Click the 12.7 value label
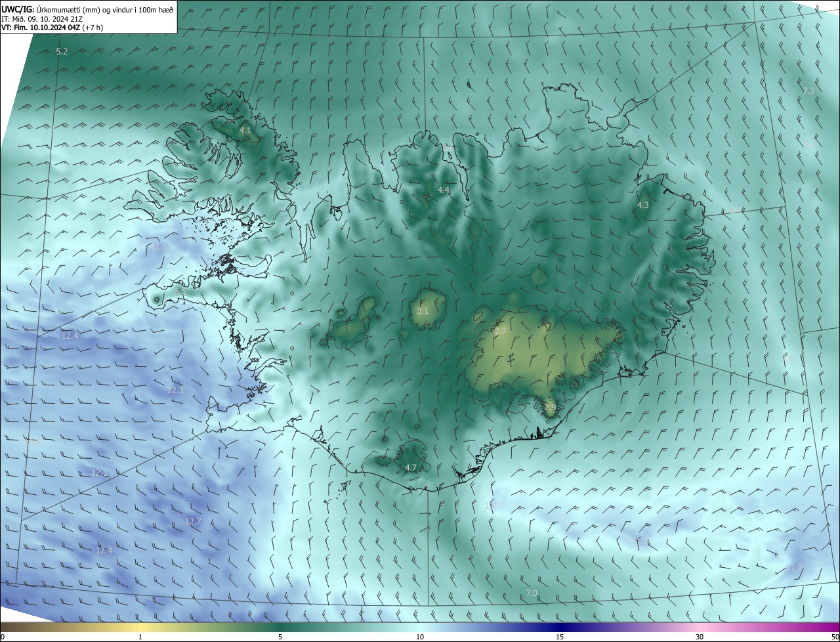 192,521
